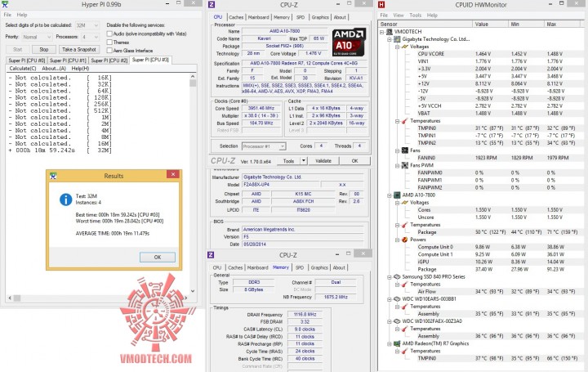Screen dimensions: 588x372
Task: Click the OK button in CPU-Z
Action: pos(354,161)
